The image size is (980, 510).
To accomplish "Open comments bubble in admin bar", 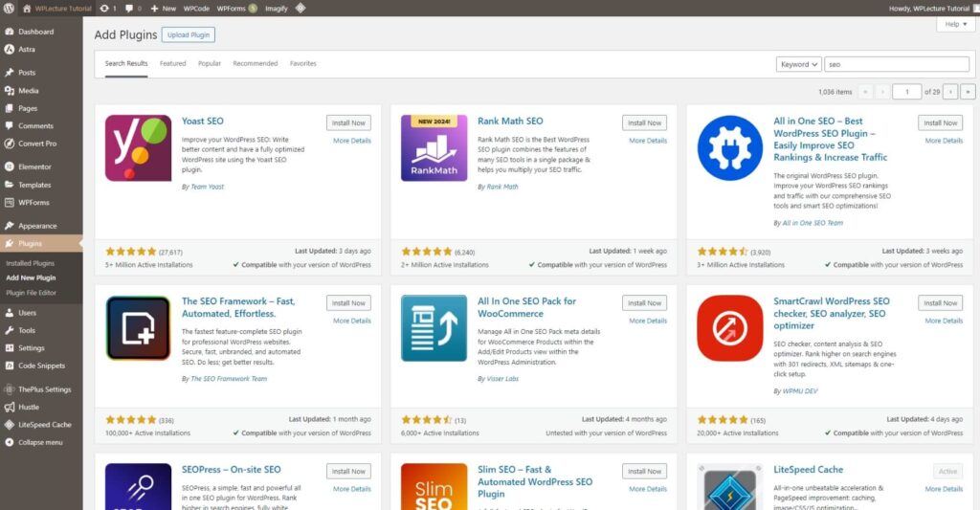I will pyautogui.click(x=129, y=8).
